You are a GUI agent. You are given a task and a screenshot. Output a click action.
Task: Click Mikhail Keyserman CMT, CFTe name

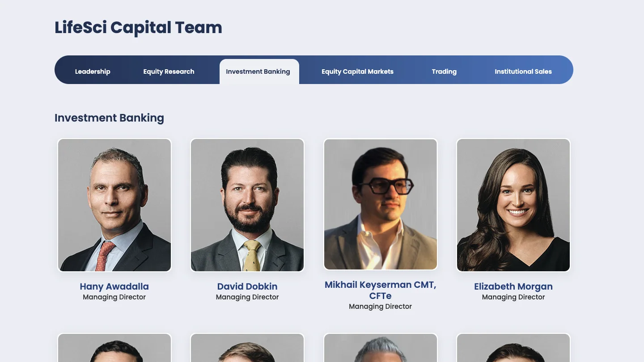click(381, 290)
